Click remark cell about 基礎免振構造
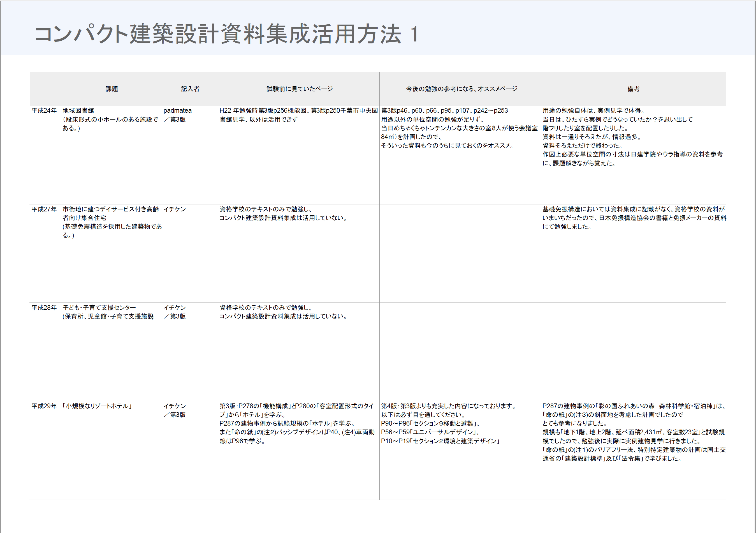 [633, 218]
